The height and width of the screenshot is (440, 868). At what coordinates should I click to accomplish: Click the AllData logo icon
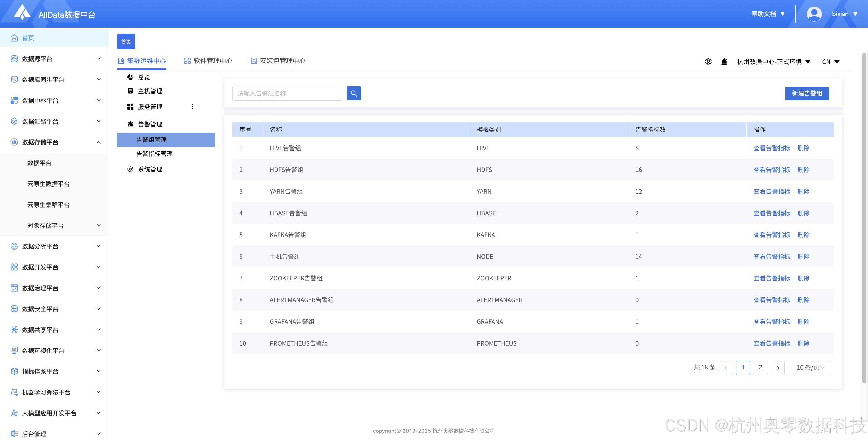coord(22,13)
